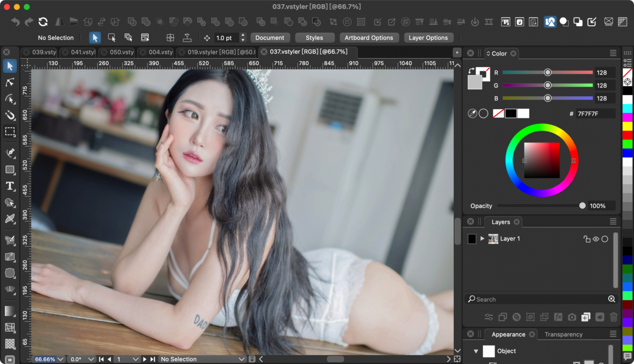Collapse the Object section in Appearance
Screen dimensions: 634x364
tap(475, 351)
